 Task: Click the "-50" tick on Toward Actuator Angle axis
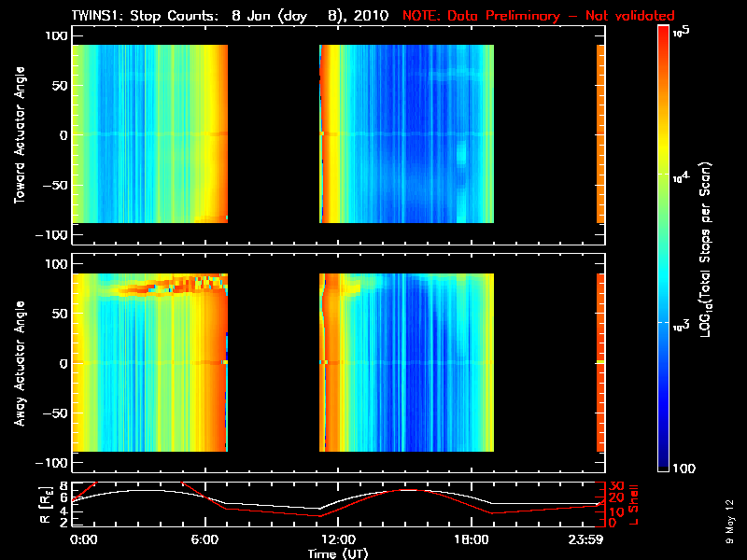point(55,185)
